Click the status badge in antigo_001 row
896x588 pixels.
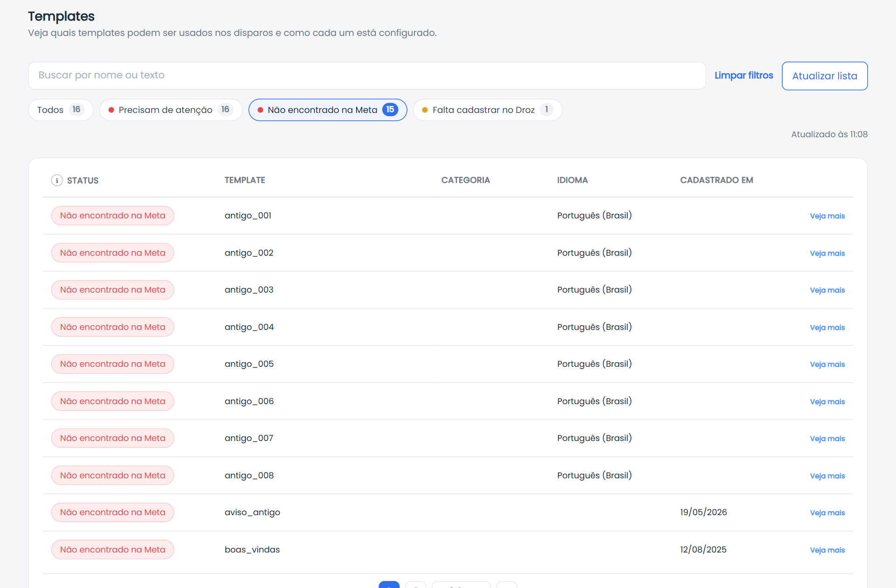pos(112,216)
